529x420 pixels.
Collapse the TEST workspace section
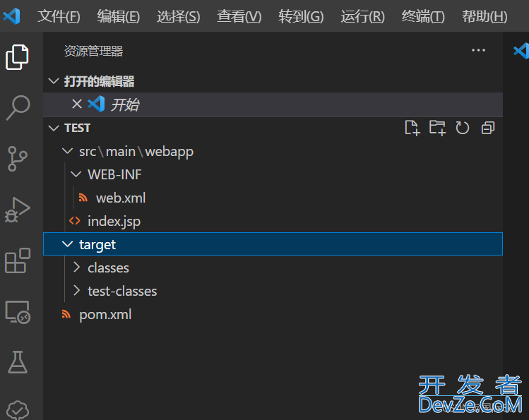pos(54,128)
